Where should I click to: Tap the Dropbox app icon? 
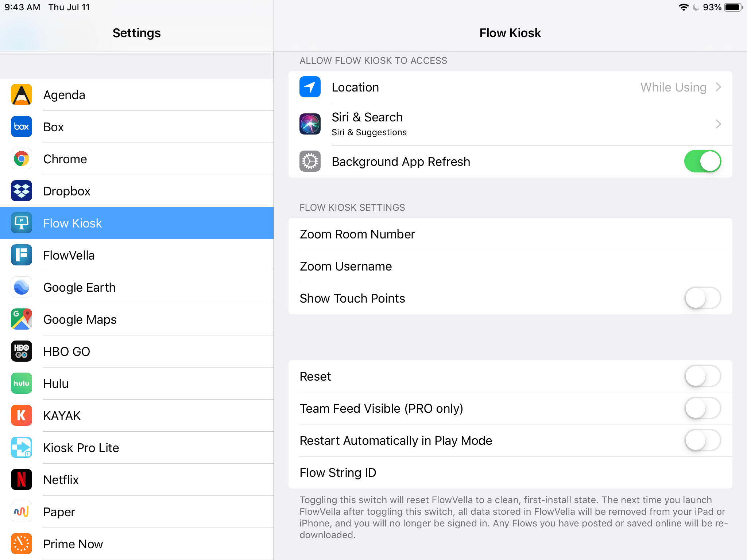(22, 191)
